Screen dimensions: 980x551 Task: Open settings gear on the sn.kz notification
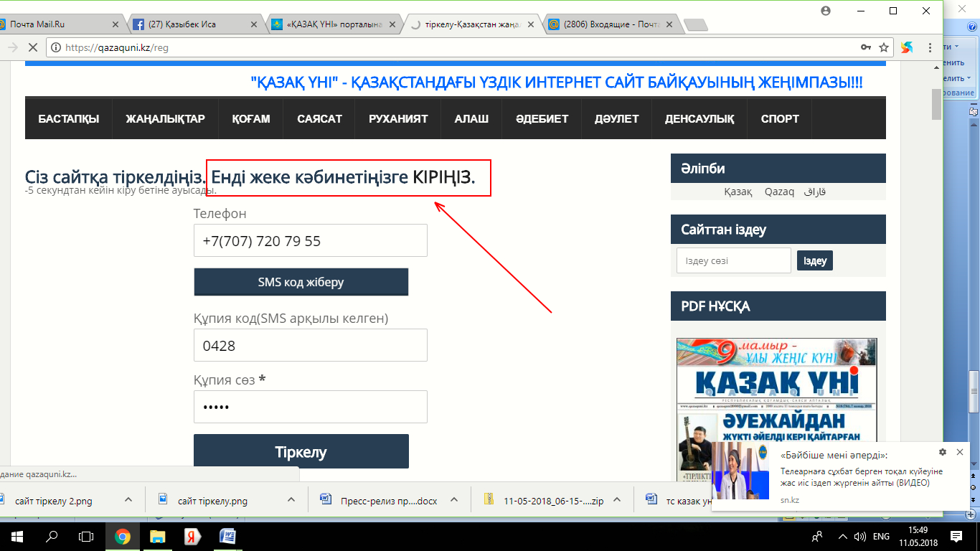click(943, 452)
